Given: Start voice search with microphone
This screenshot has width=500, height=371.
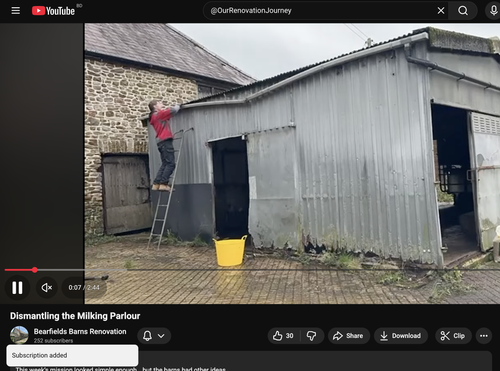Looking at the screenshot, I should 493,11.
